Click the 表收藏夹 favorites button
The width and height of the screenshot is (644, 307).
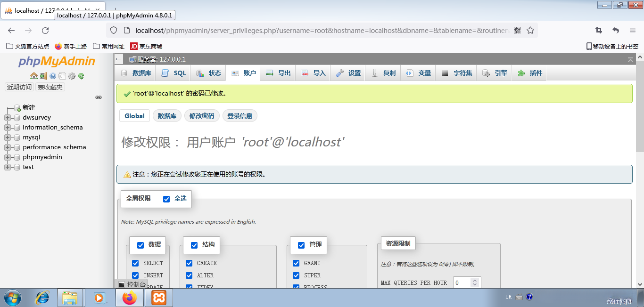[x=50, y=87]
